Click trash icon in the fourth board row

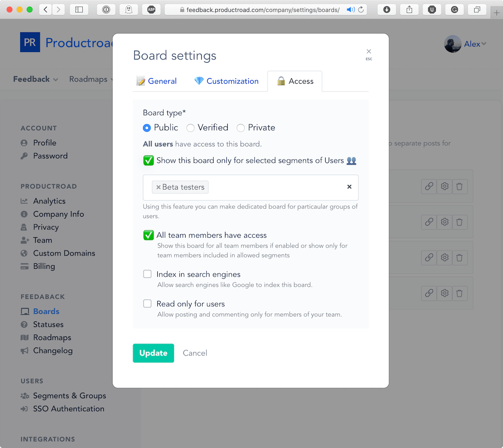(460, 293)
